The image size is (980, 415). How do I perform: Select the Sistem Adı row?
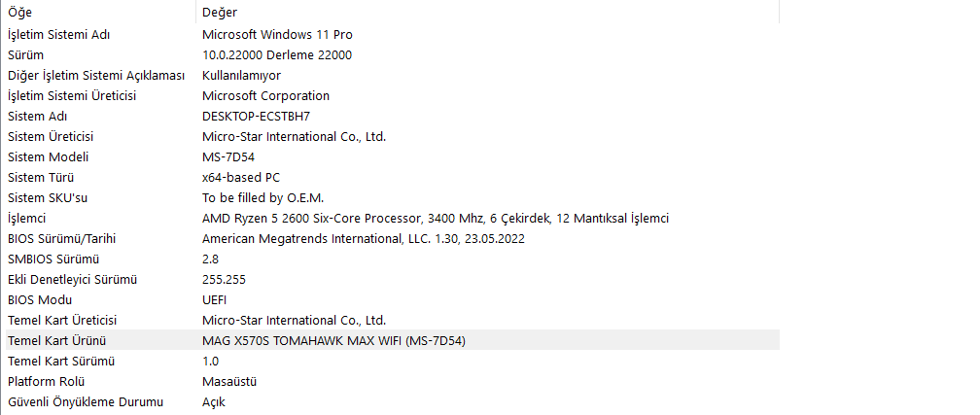[393, 117]
